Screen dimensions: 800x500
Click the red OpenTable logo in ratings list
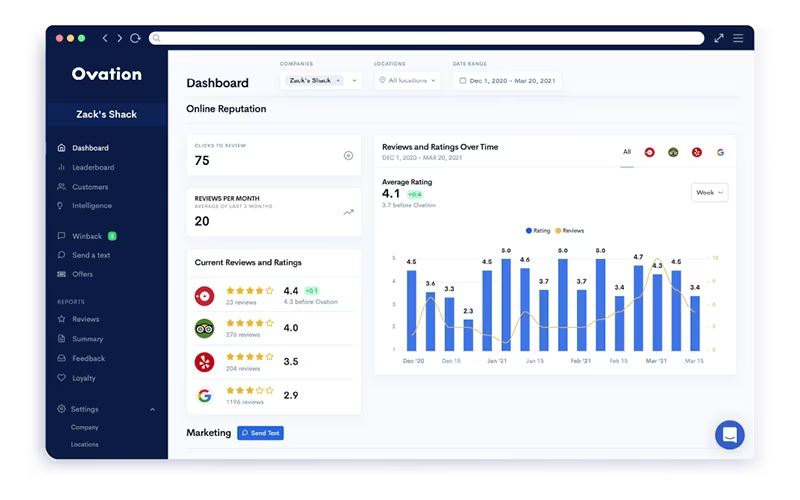click(x=204, y=296)
